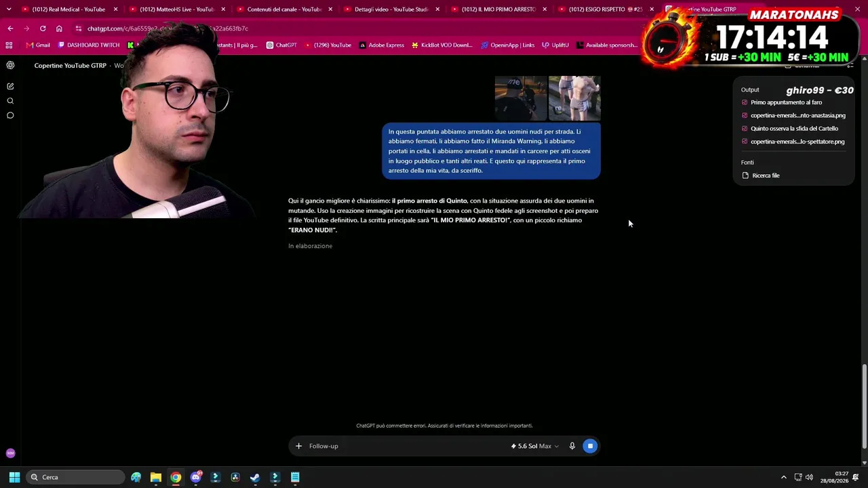Open the browser apps grid shortcut
The image size is (868, 488).
point(9,45)
